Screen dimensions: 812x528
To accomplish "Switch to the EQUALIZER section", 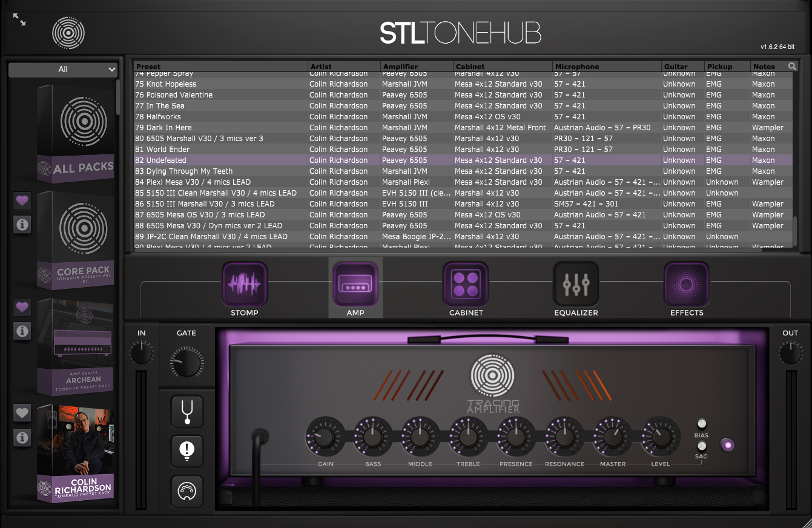I will [576, 284].
